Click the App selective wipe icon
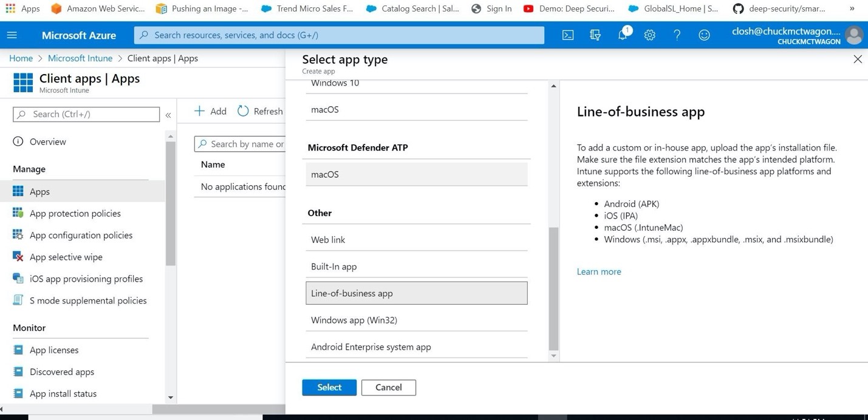 pos(18,257)
